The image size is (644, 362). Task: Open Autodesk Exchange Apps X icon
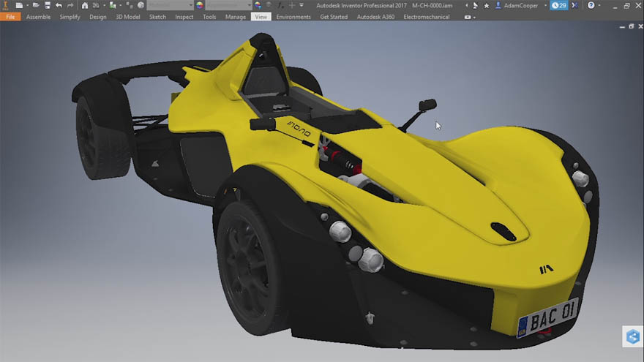(x=574, y=5)
